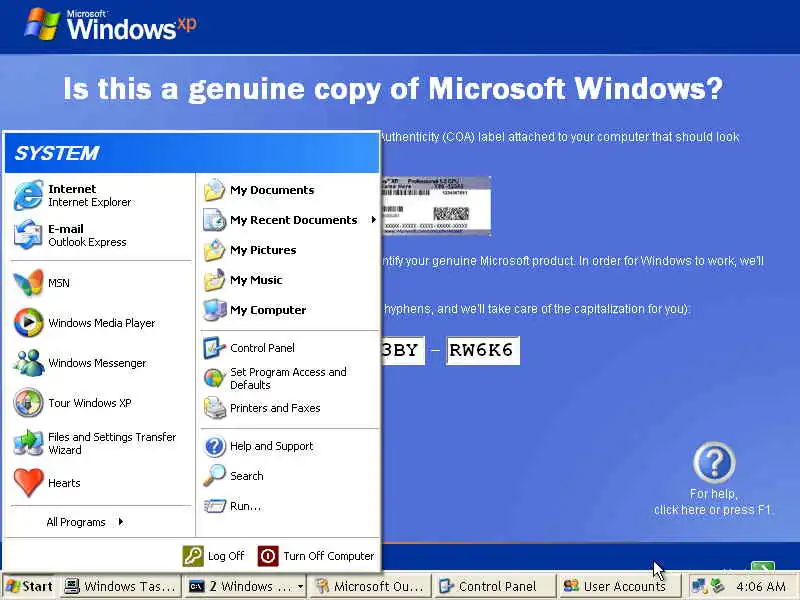Viewport: 800px width, 600px height.
Task: Open the Internet Explorer icon in Start menu
Action: (x=28, y=195)
